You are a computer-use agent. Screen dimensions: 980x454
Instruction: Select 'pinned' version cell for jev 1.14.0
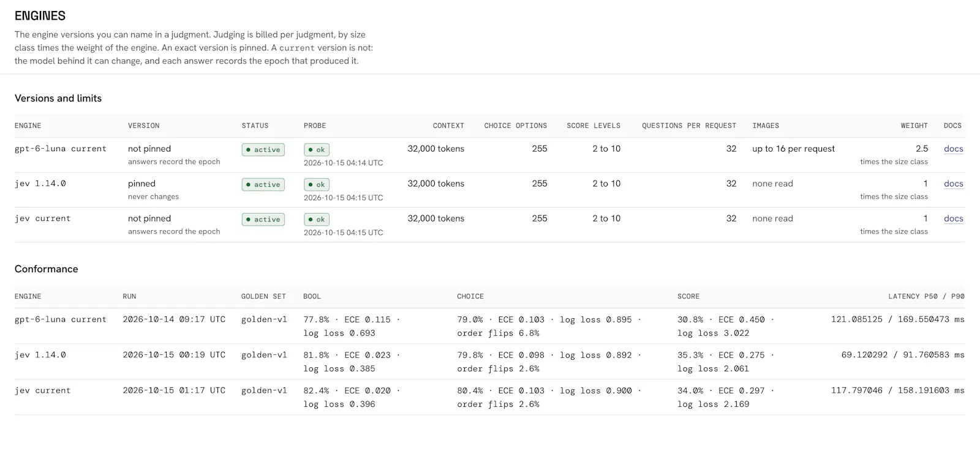tap(141, 184)
